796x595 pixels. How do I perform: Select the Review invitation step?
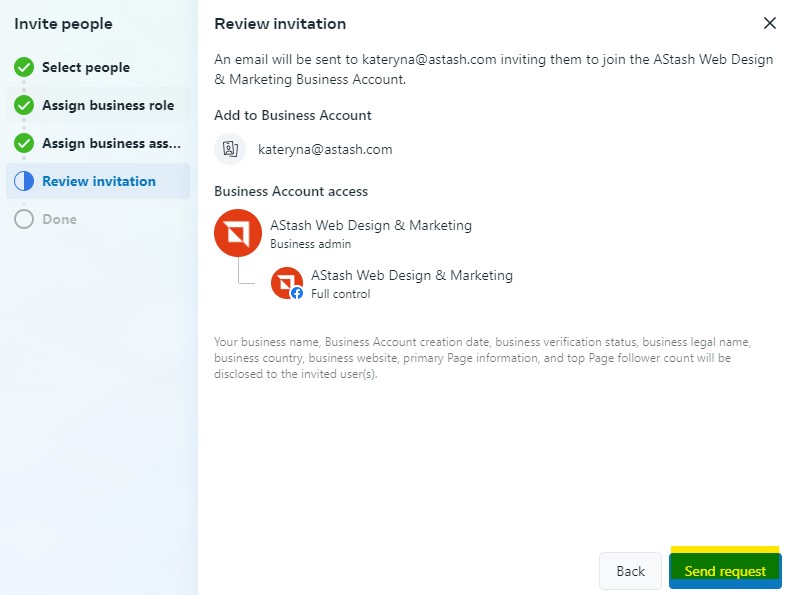pos(98,181)
